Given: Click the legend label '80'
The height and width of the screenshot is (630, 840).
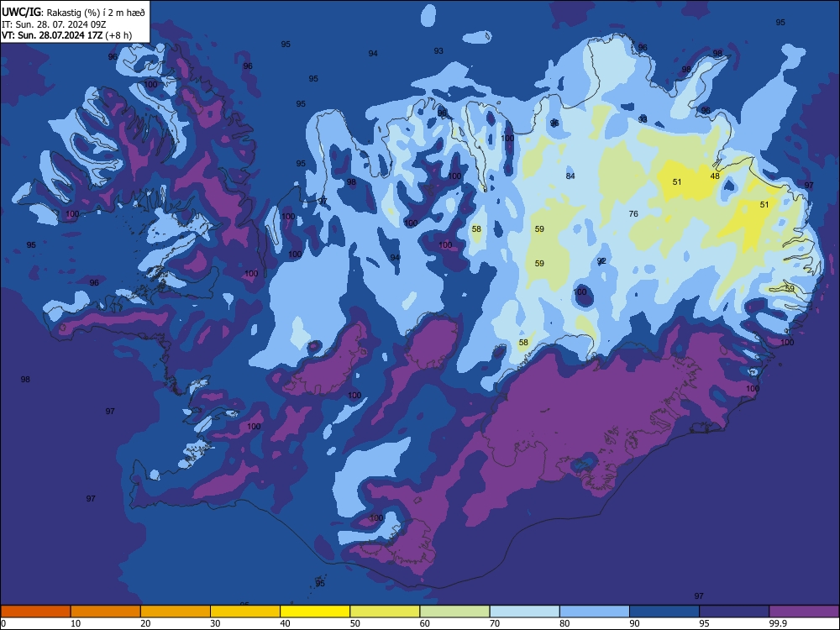Looking at the screenshot, I should pos(564,623).
